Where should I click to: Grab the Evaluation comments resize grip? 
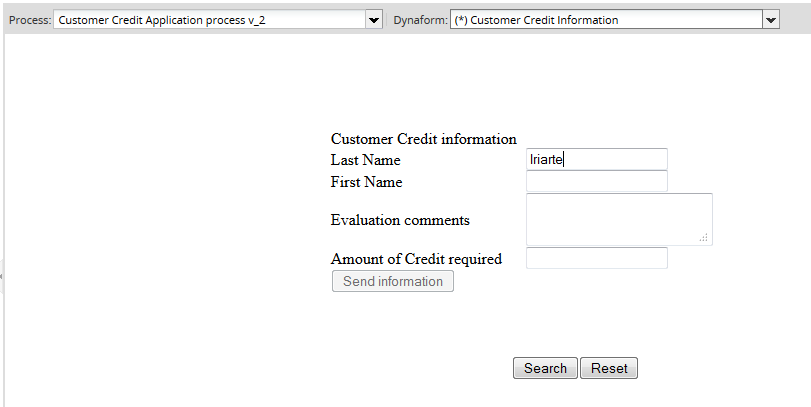coord(705,238)
